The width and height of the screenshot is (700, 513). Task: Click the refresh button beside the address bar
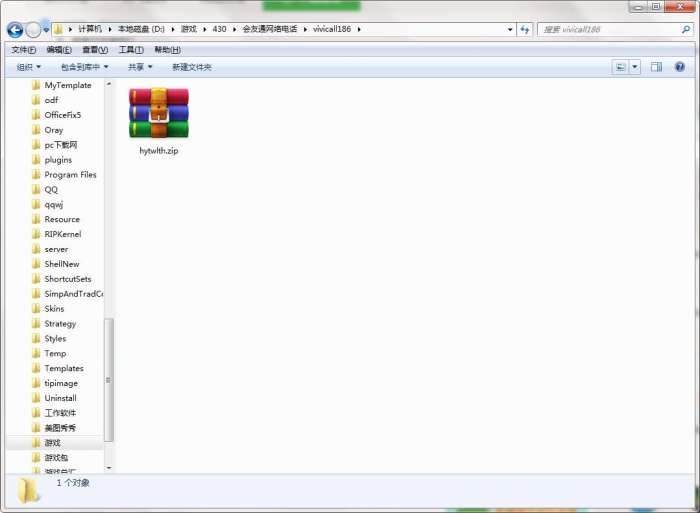click(525, 29)
